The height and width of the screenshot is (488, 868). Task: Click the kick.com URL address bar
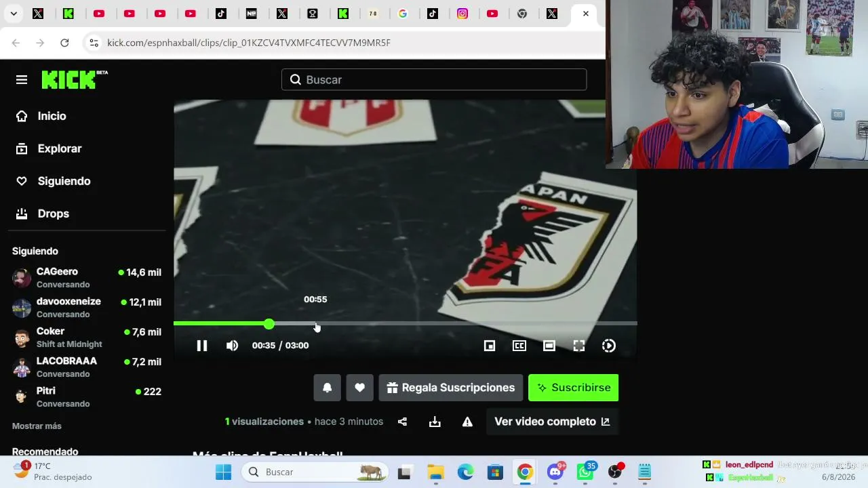(249, 43)
